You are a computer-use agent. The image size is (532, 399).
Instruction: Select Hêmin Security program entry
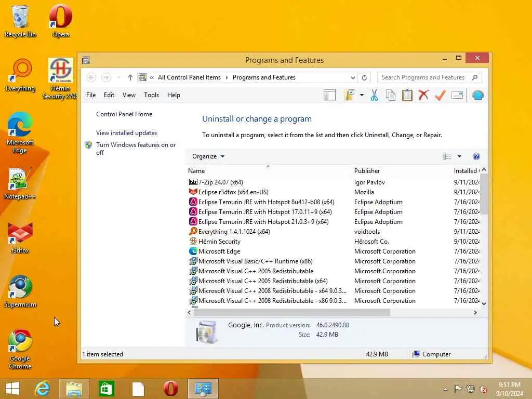(x=219, y=242)
